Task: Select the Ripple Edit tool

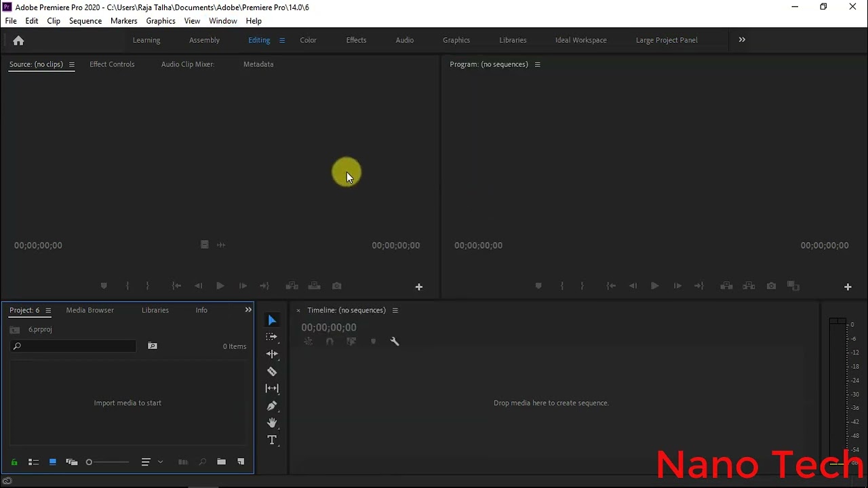Action: [x=272, y=354]
